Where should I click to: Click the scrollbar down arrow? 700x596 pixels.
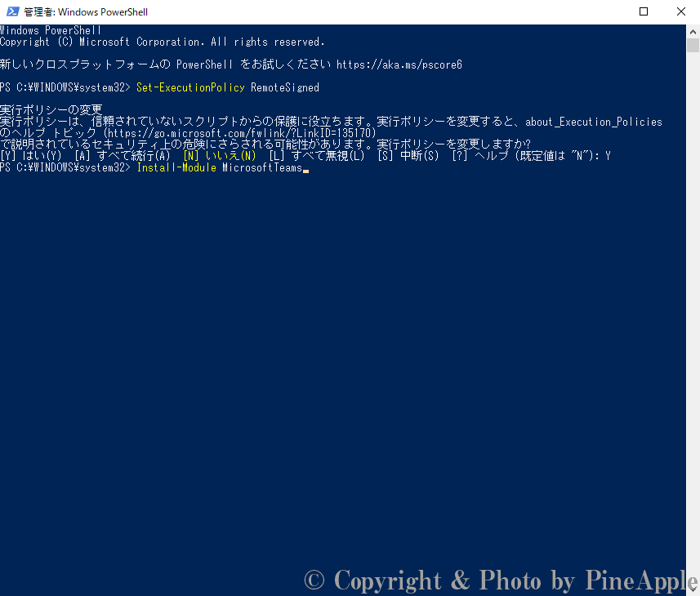tap(693, 589)
